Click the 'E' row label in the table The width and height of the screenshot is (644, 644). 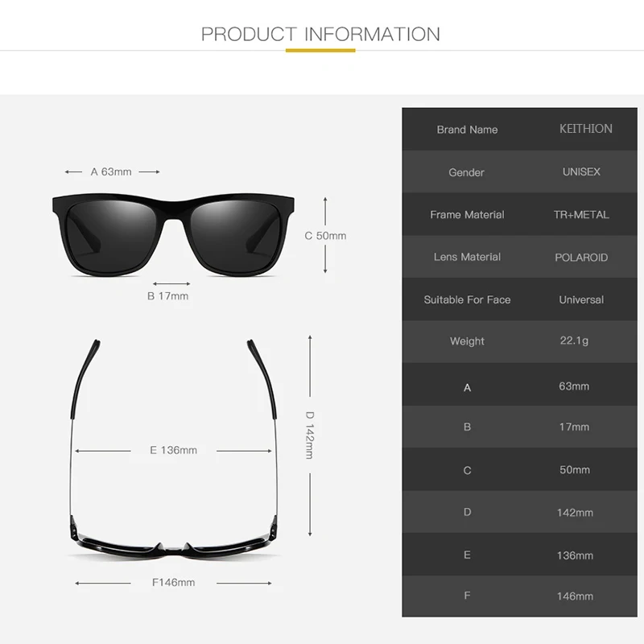point(467,555)
